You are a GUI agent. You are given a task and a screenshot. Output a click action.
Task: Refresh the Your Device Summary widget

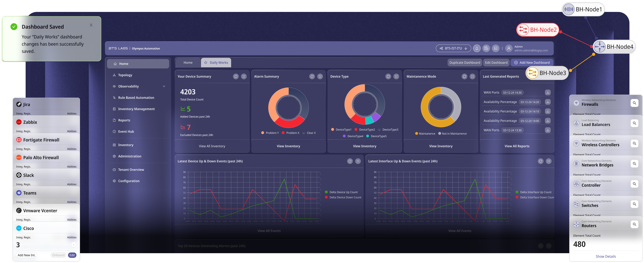236,76
